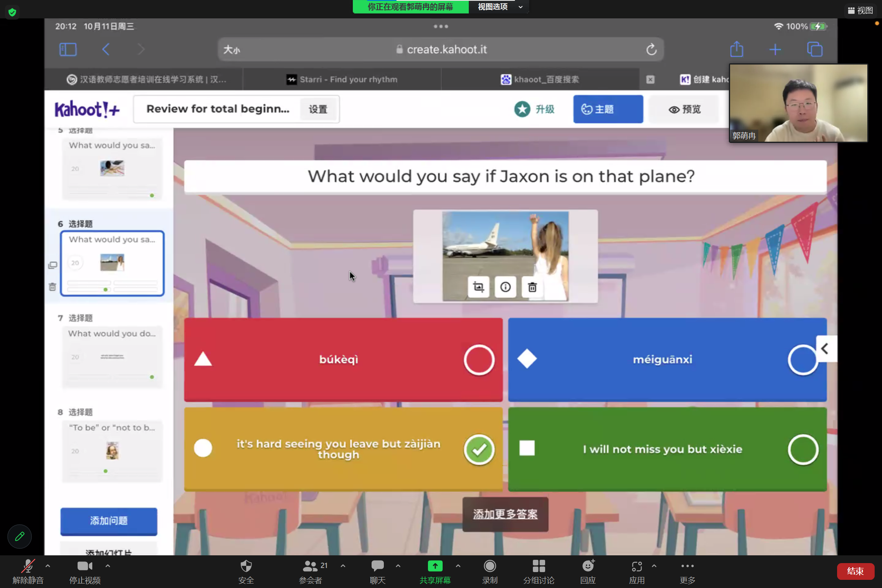The height and width of the screenshot is (588, 882).
Task: Click the crop image icon
Action: 479,287
